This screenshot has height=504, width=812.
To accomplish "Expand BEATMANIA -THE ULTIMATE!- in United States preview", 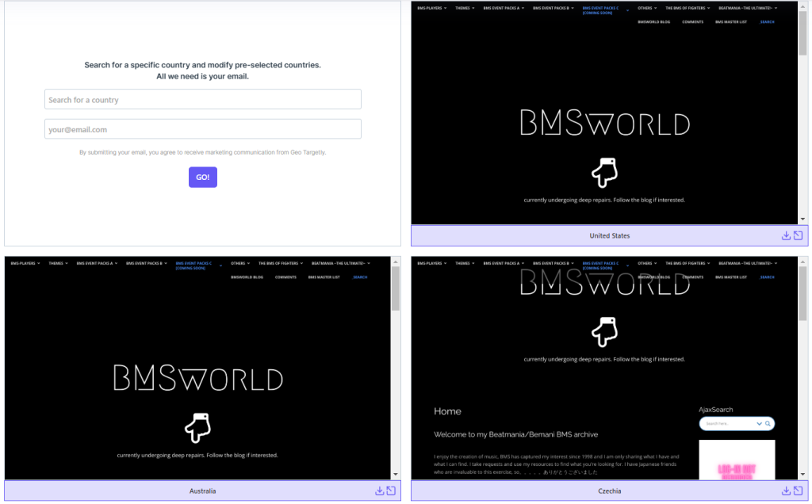I will click(748, 8).
